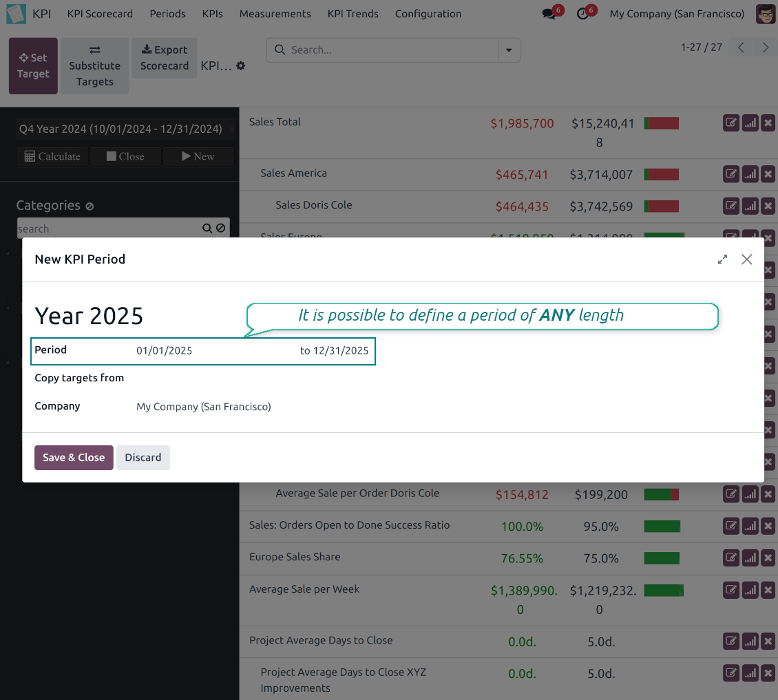Open the chart icon for Sales America row
Image resolution: width=778 pixels, height=700 pixels.
750,174
